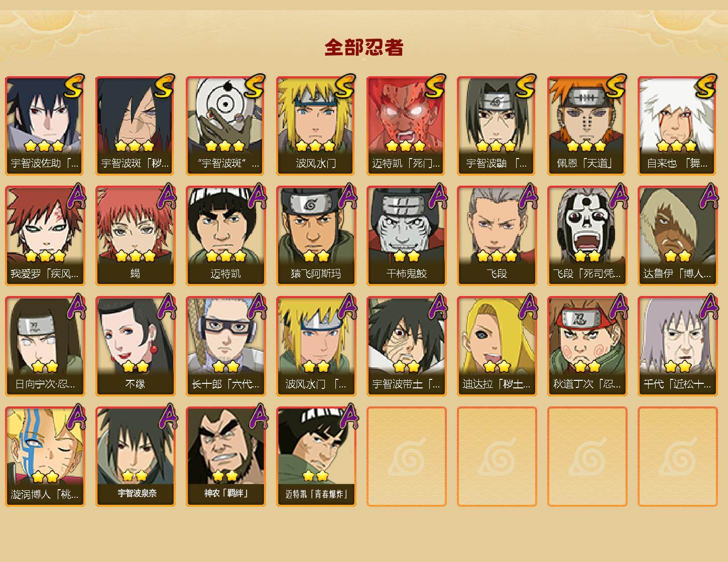Viewport: 728px width, 562px height.
Task: Click the last empty ninja slot
Action: click(x=677, y=457)
